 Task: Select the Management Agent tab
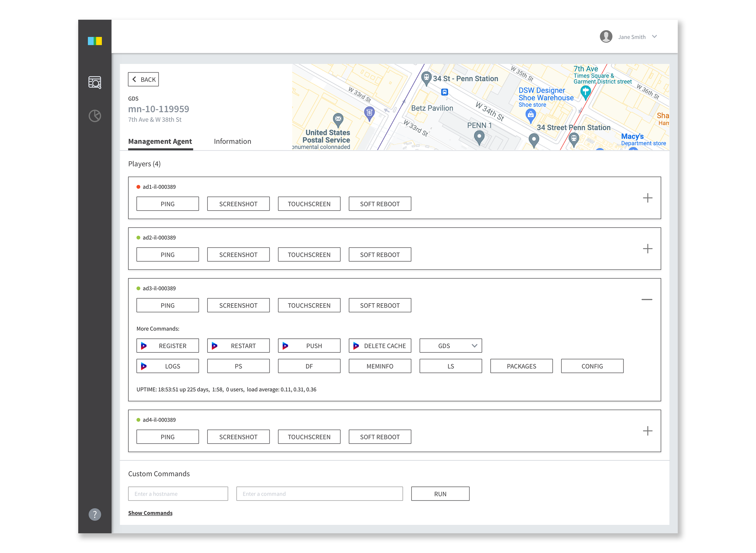click(160, 141)
